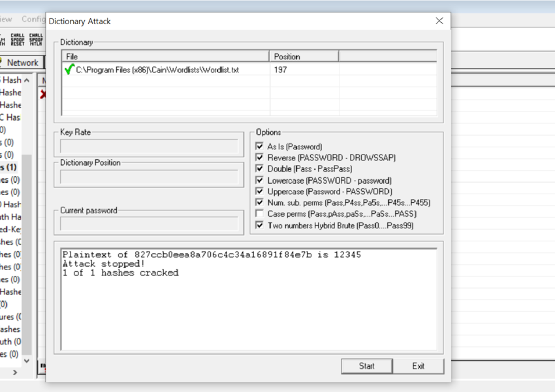Click the red X icon in hash list
This screenshot has width=555, height=392.
pyautogui.click(x=42, y=95)
